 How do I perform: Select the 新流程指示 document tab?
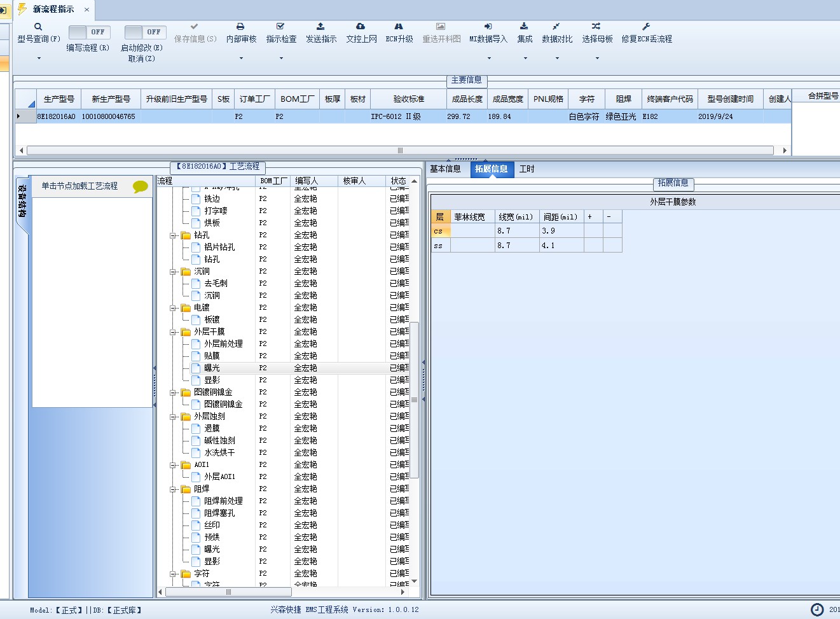(53, 9)
